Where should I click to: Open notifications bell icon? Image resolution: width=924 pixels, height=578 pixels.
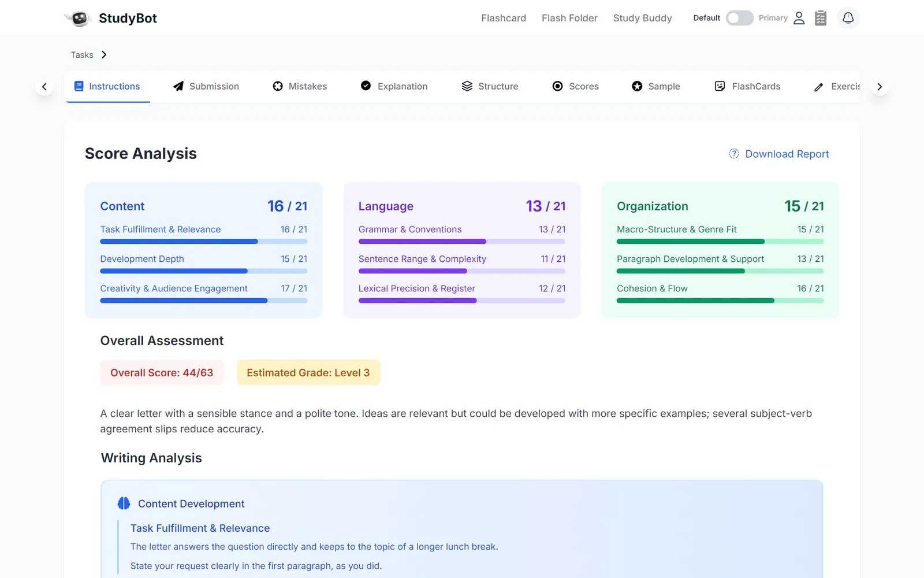(848, 18)
